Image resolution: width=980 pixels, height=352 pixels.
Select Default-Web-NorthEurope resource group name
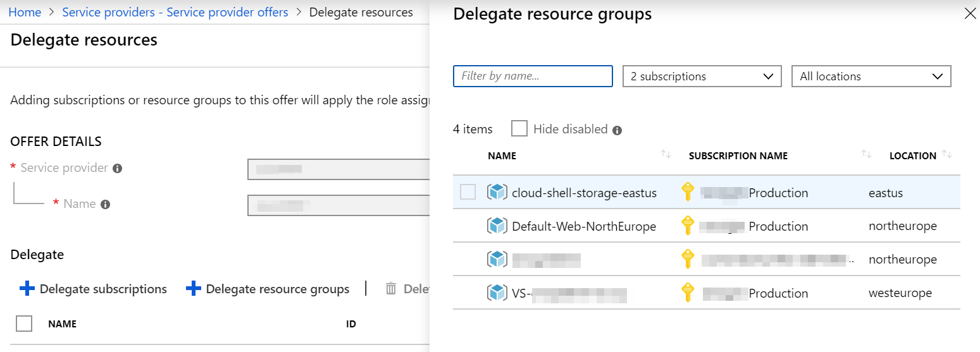(584, 226)
